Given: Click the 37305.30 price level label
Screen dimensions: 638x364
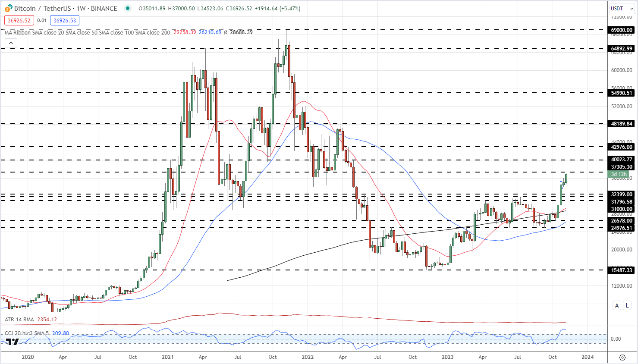Looking at the screenshot, I should pos(622,167).
